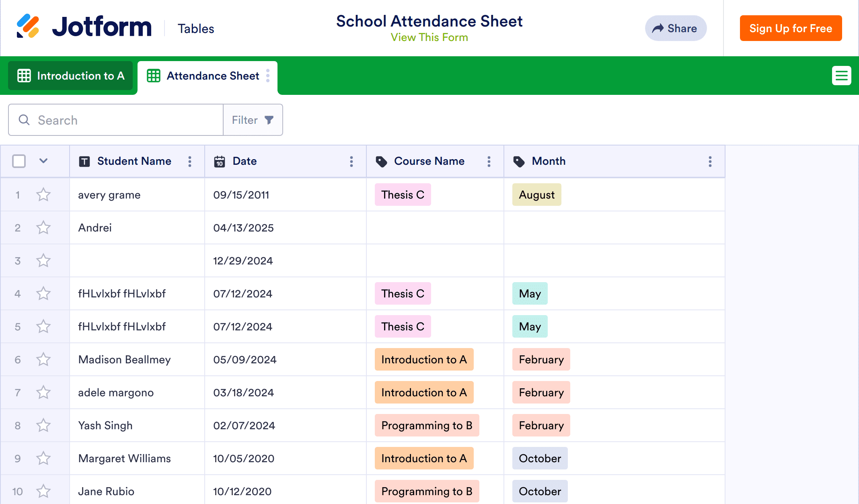Switch to Introduction to A tab
Screen dimensions: 859x504
(x=71, y=76)
